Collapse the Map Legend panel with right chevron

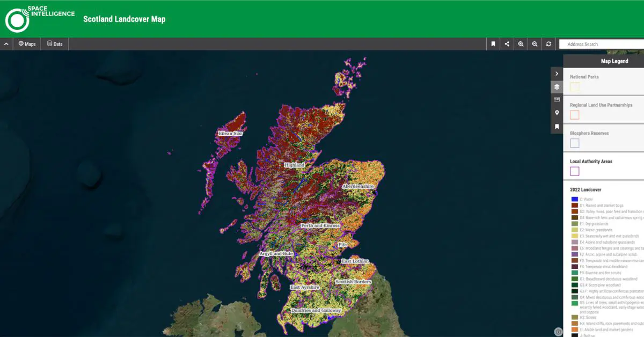click(x=557, y=74)
